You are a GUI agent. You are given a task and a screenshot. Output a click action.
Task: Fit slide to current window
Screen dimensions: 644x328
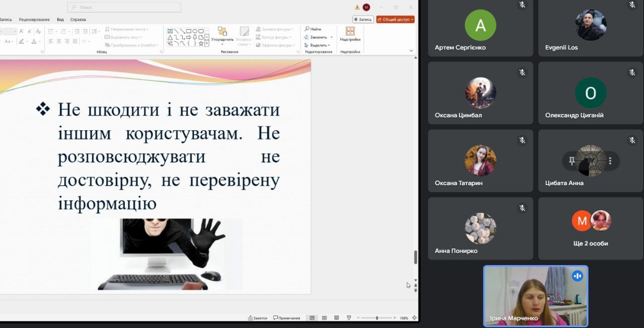point(414,318)
